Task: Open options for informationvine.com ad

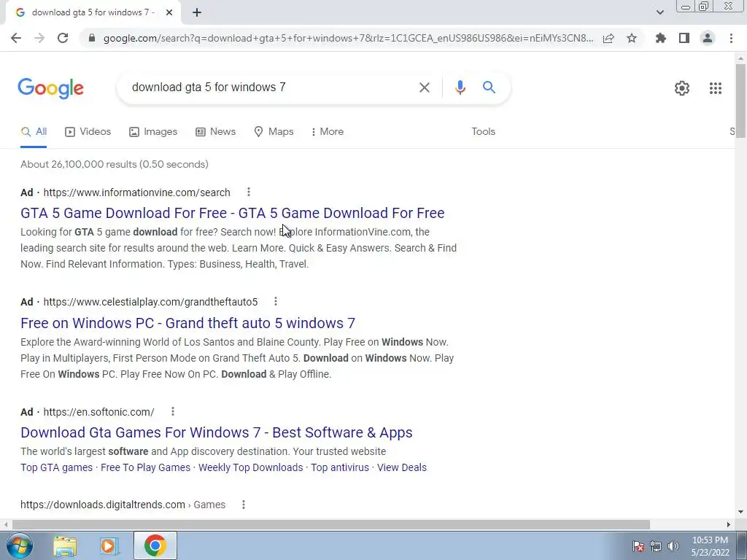Action: [x=248, y=192]
